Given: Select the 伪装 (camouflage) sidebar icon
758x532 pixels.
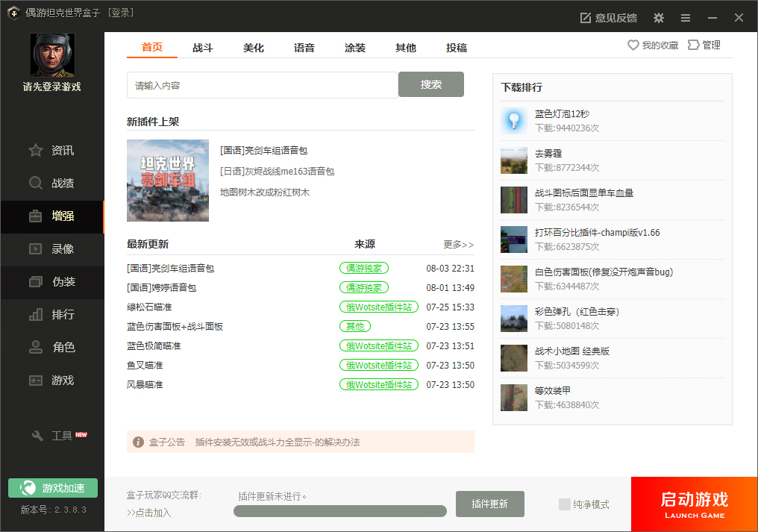Looking at the screenshot, I should click(52, 281).
